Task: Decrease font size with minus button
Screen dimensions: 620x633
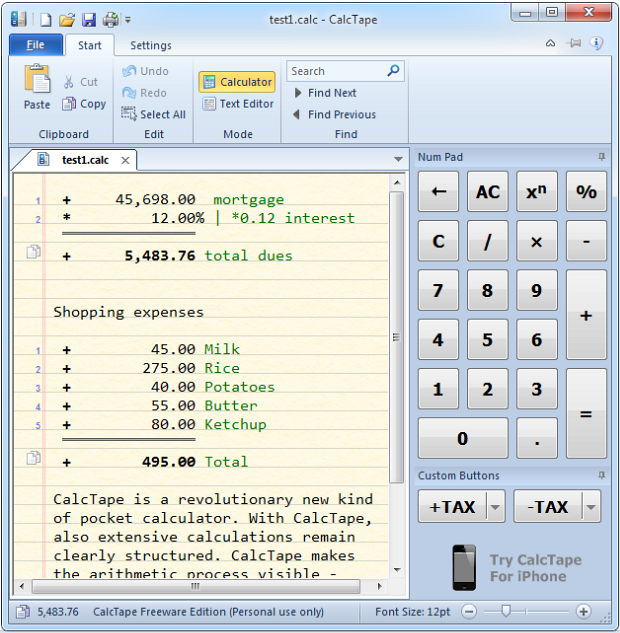Action: pyautogui.click(x=469, y=612)
